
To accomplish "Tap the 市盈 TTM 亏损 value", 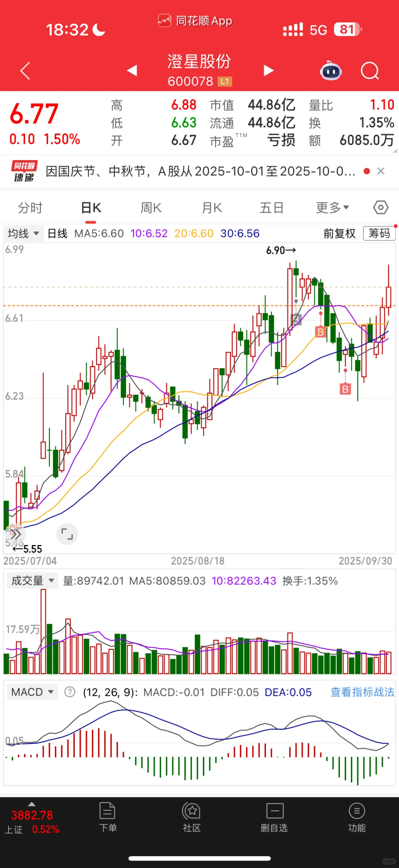I will 281,141.
